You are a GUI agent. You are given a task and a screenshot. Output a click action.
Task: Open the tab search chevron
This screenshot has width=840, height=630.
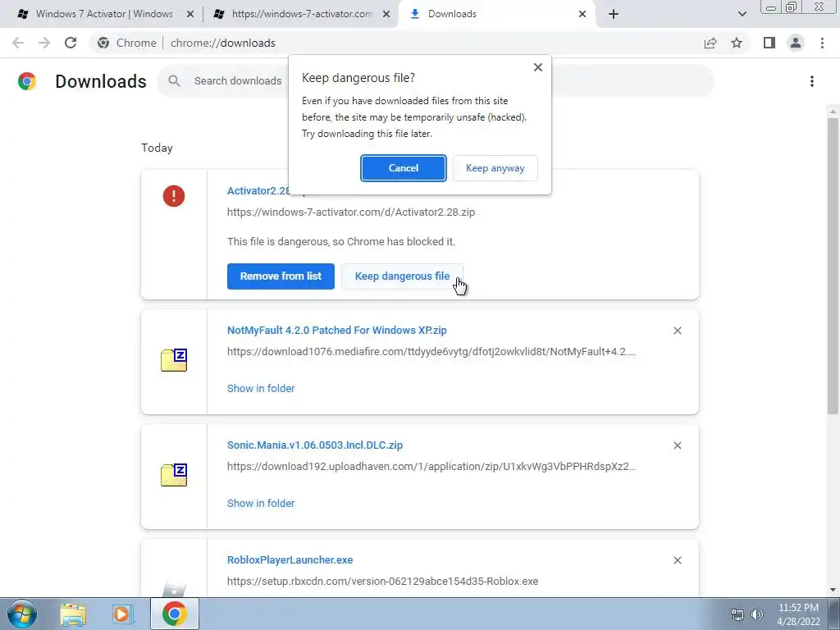(x=742, y=14)
